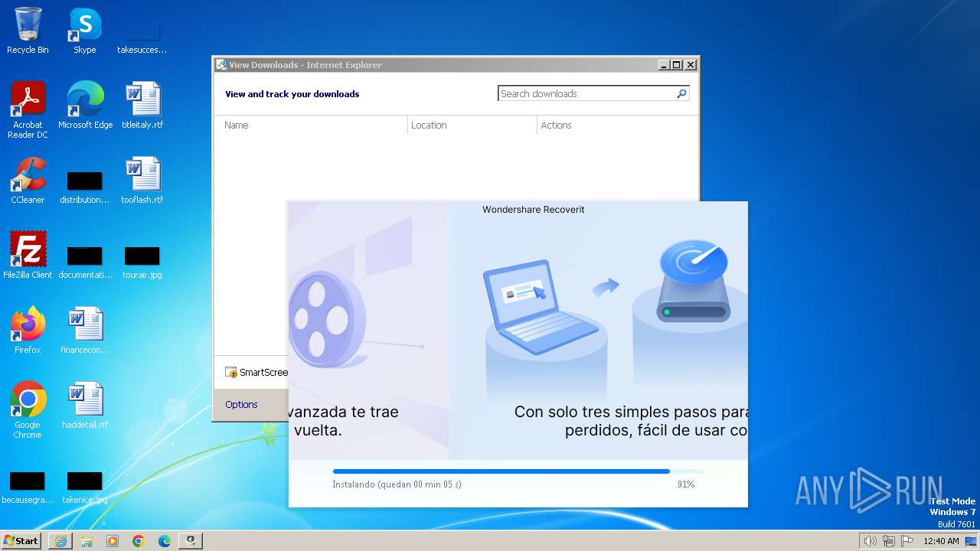Sort downloads by Location column
This screenshot has height=551, width=980.
(472, 125)
